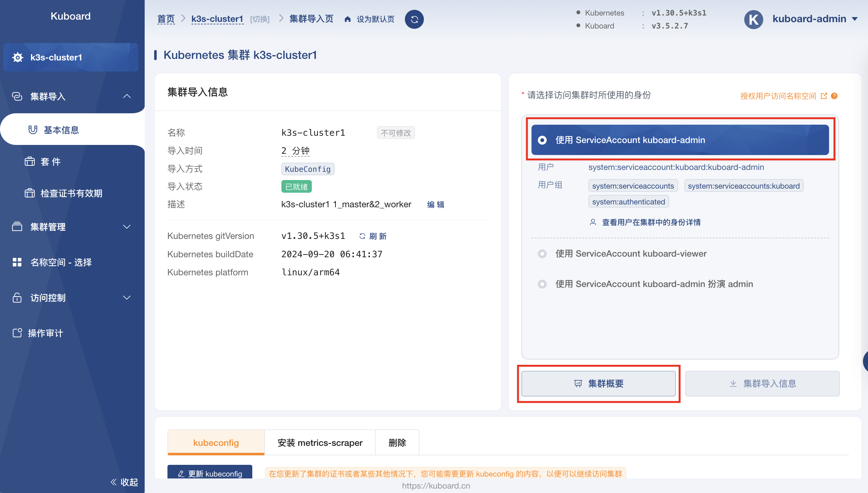Click the 不可修改 tag
This screenshot has width=868, height=493.
(396, 133)
